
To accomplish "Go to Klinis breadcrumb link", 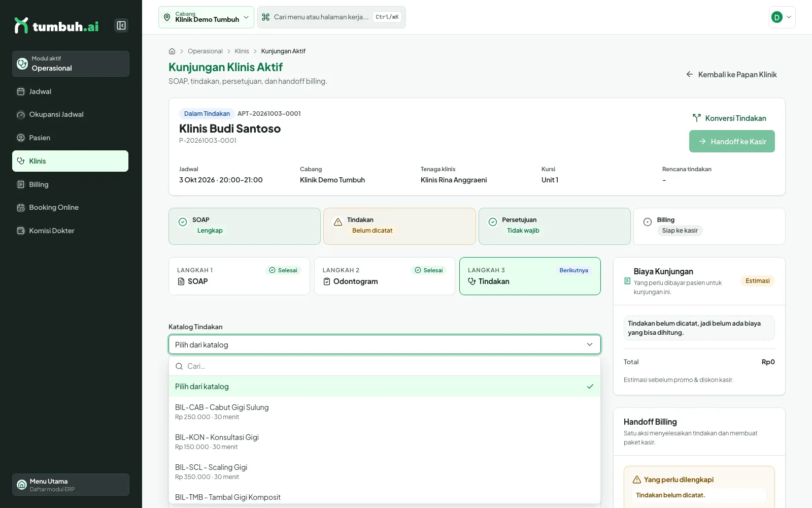I will pyautogui.click(x=242, y=51).
